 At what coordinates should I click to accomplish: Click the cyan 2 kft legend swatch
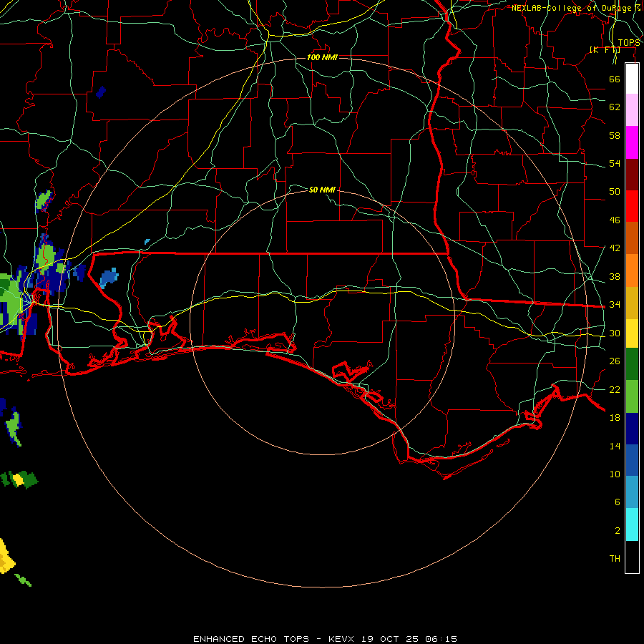[x=632, y=525]
